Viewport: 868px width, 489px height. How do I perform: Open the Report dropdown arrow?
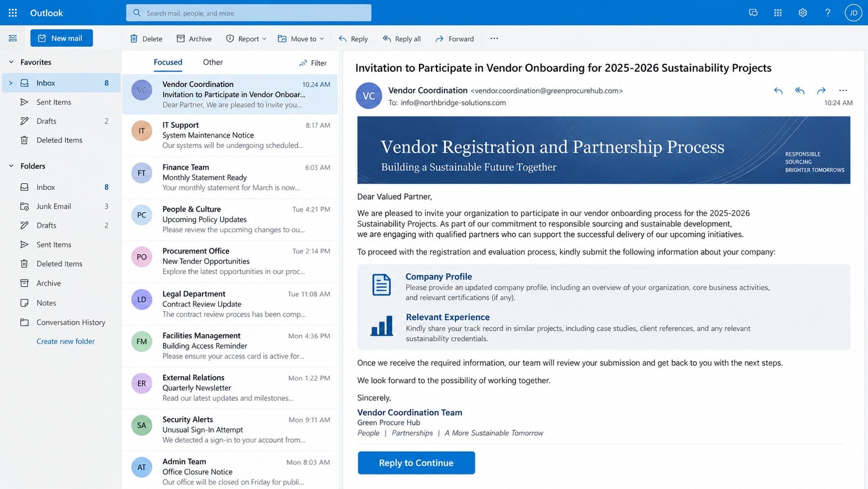[264, 38]
